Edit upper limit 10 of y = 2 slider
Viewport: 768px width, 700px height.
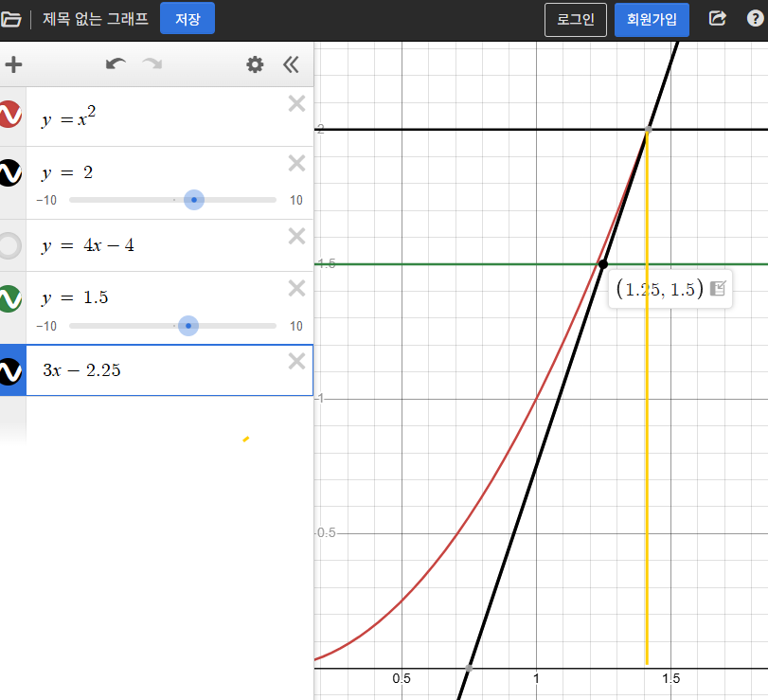tap(296, 201)
